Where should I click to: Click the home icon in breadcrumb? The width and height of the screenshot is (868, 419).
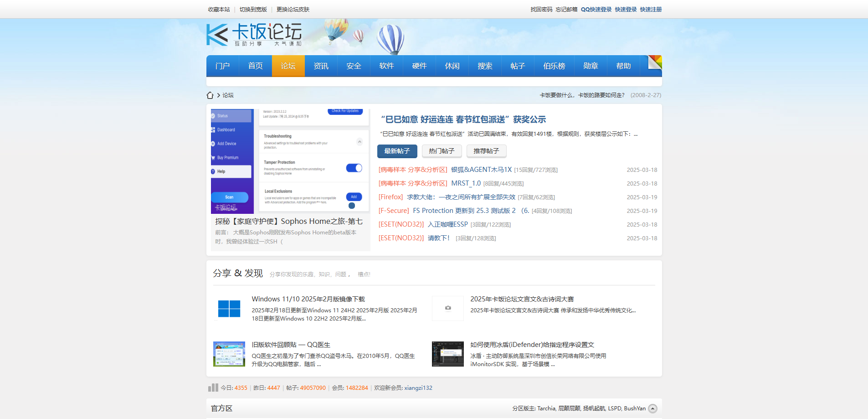[210, 95]
